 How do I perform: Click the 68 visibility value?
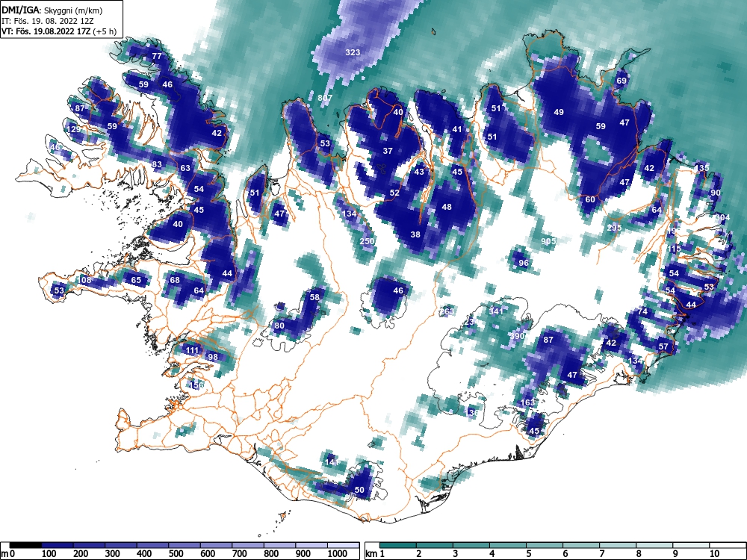coord(175,280)
